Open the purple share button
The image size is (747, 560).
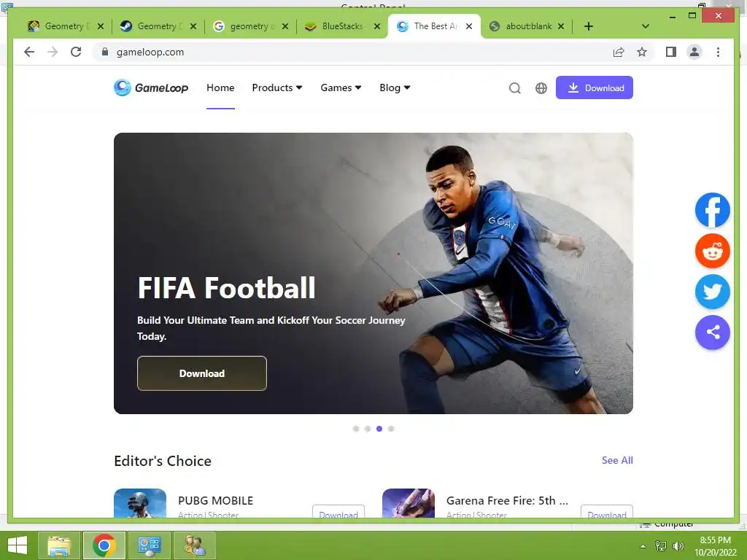tap(712, 332)
